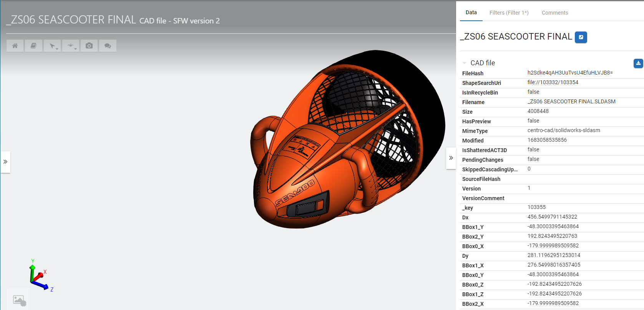The height and width of the screenshot is (310, 644).
Task: Click the Modified value 1683058535856
Action: point(547,140)
